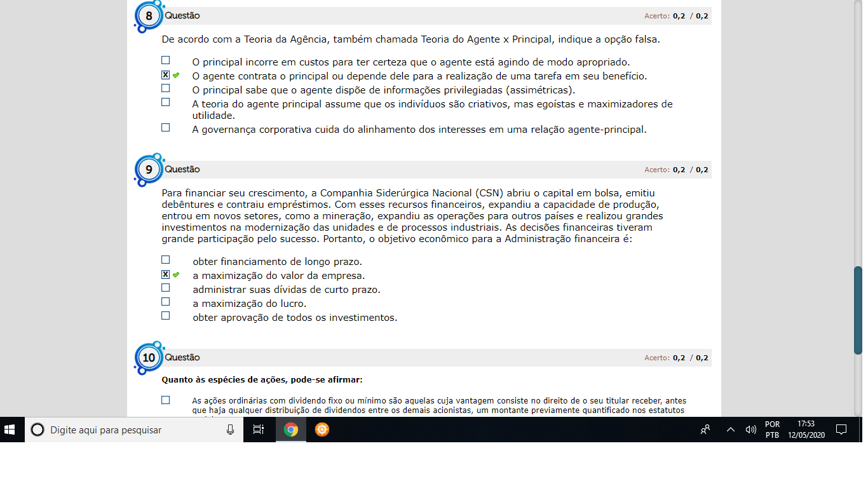Click the microphone icon in search box
868x488 pixels.
click(x=230, y=430)
